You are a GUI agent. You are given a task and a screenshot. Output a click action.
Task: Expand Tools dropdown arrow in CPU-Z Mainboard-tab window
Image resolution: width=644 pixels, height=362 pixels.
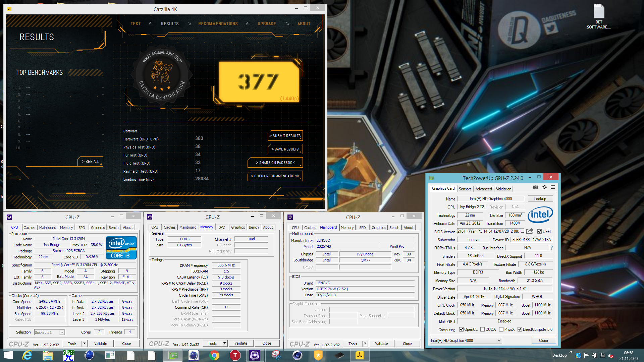[365, 344]
